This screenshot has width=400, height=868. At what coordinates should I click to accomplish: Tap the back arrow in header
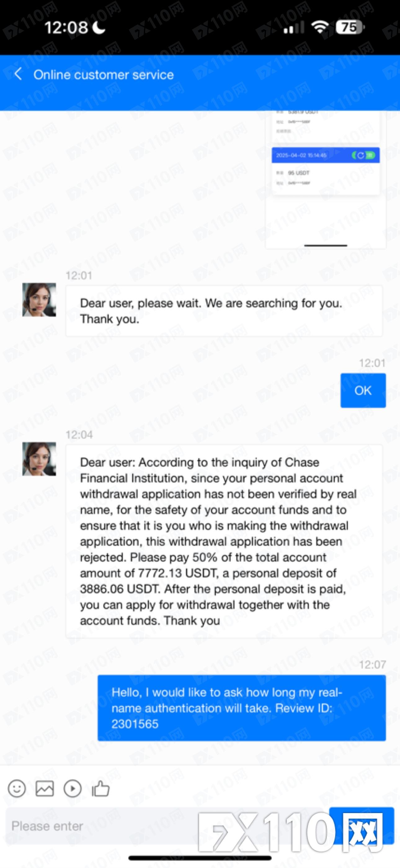pos(18,74)
